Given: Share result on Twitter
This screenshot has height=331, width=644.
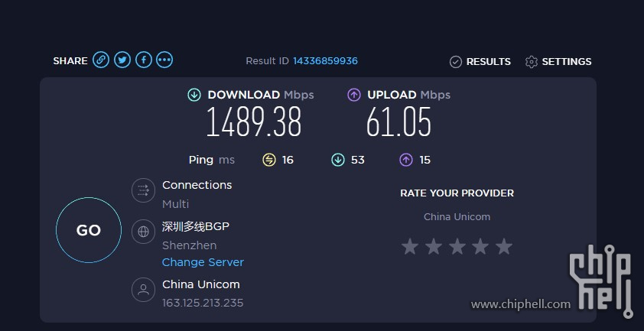Looking at the screenshot, I should point(122,60).
